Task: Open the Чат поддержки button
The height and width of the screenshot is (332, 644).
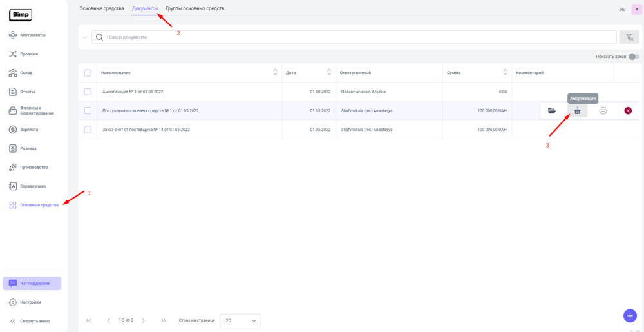Action: [x=32, y=283]
